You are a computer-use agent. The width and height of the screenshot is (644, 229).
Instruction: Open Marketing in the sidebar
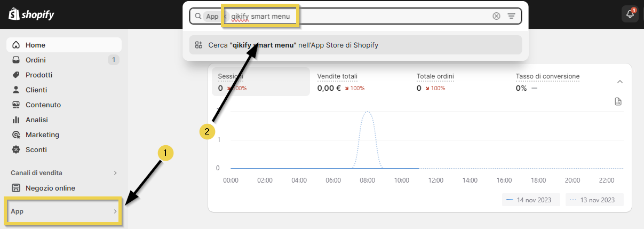[x=42, y=135]
